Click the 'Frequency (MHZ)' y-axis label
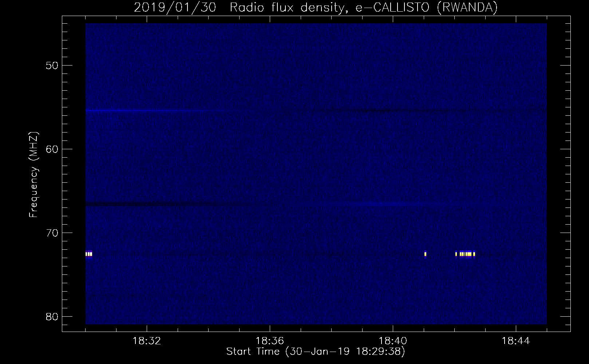The height and width of the screenshot is (364, 589). tap(33, 175)
